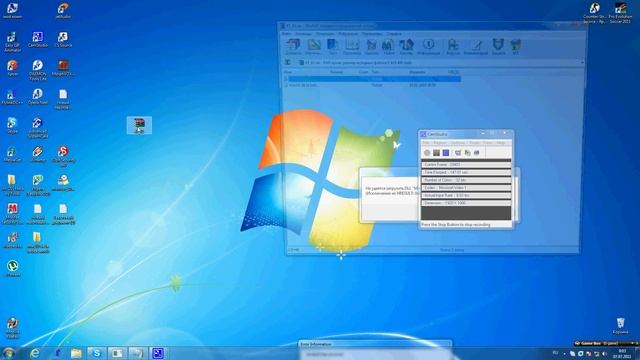Screen dimensions: 640x360
Task: Click the Name column header in WinRAR
Action: (289, 72)
